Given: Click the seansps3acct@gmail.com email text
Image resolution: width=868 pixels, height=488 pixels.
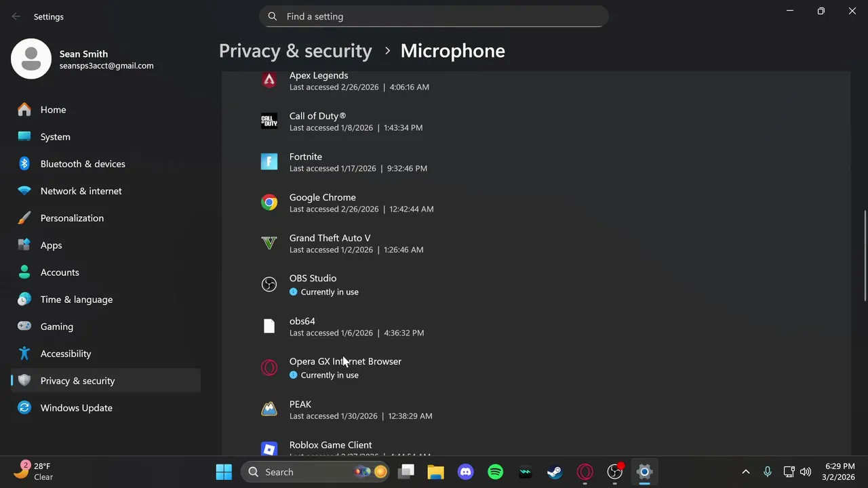Looking at the screenshot, I should click(106, 66).
